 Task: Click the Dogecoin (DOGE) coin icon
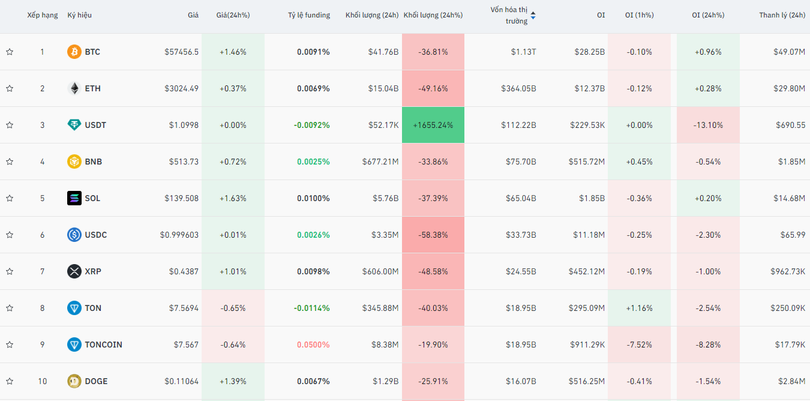pos(74,381)
